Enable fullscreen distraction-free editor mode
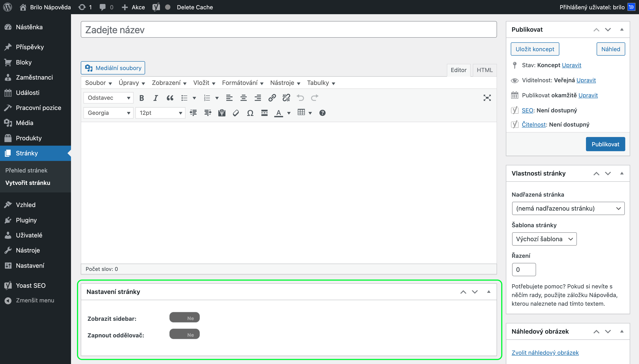 487,98
